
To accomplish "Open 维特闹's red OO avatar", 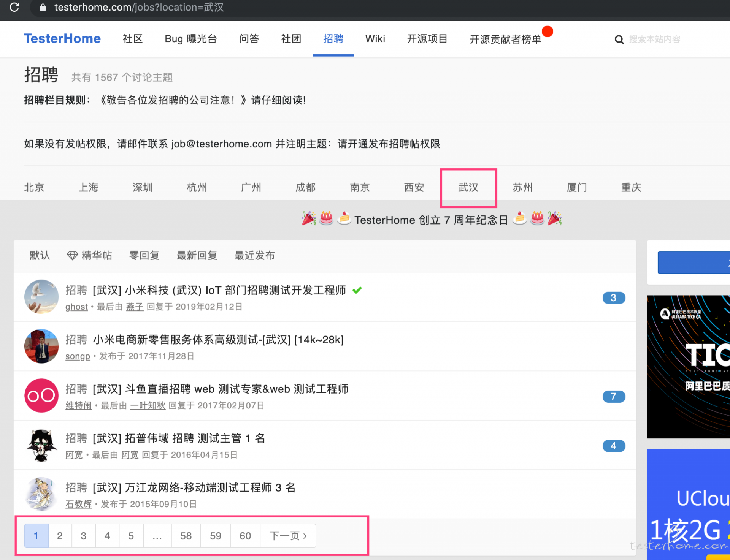I will coord(41,395).
